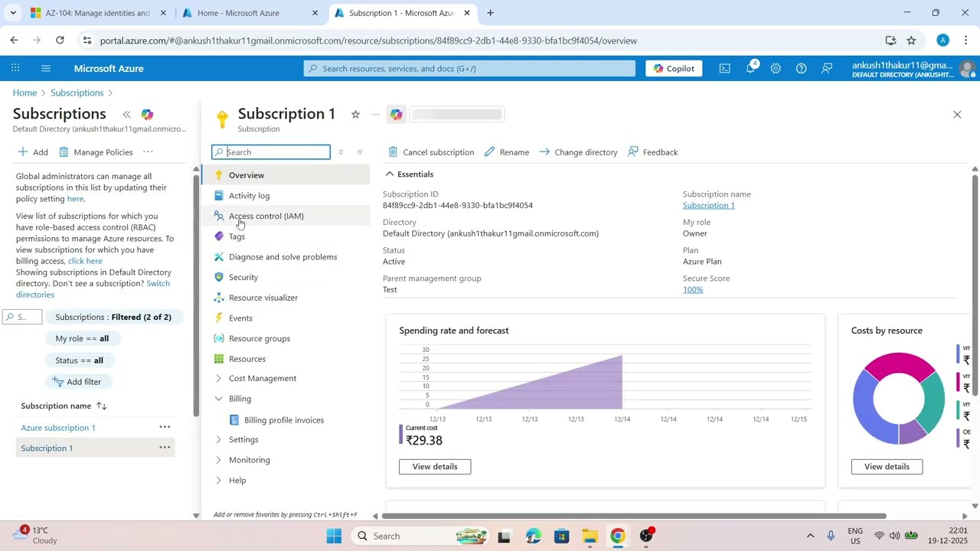Open the notifications bell

tap(750, 68)
